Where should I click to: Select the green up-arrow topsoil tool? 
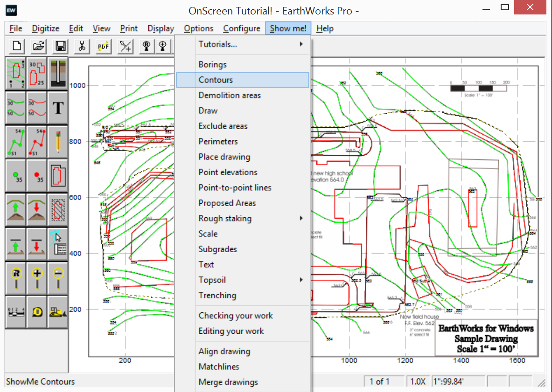tap(16, 210)
